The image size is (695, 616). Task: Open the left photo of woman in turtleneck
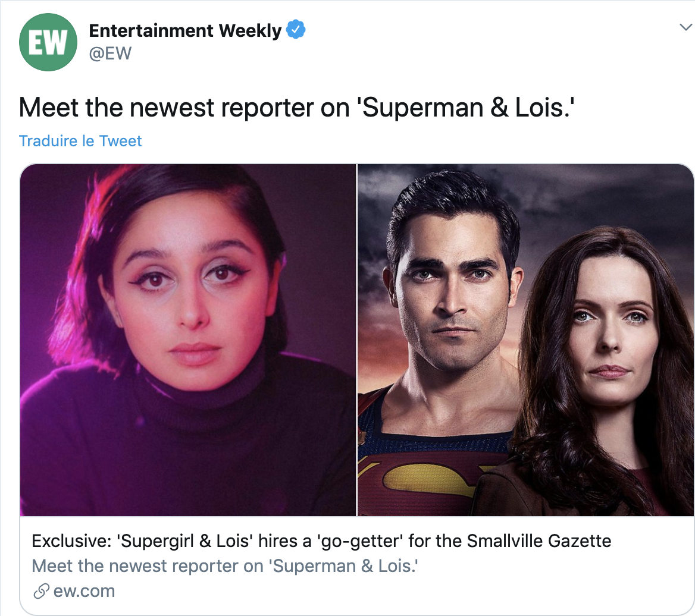pos(188,340)
